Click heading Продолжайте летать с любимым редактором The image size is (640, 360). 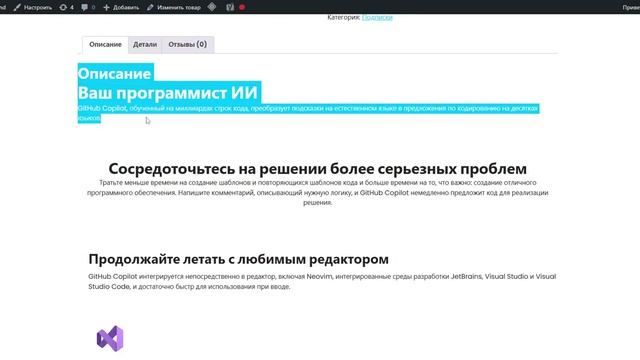[238, 259]
